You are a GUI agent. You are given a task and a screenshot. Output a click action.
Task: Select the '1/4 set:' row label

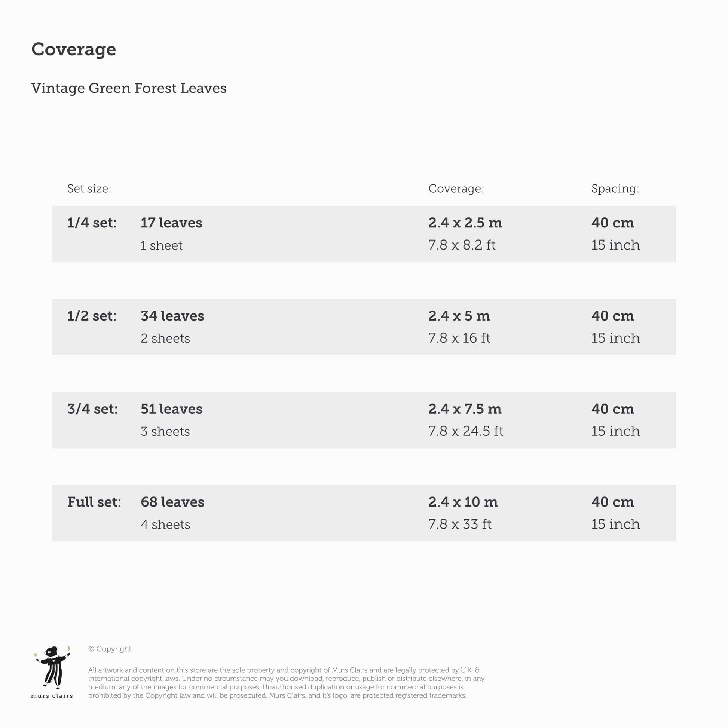pos(92,223)
